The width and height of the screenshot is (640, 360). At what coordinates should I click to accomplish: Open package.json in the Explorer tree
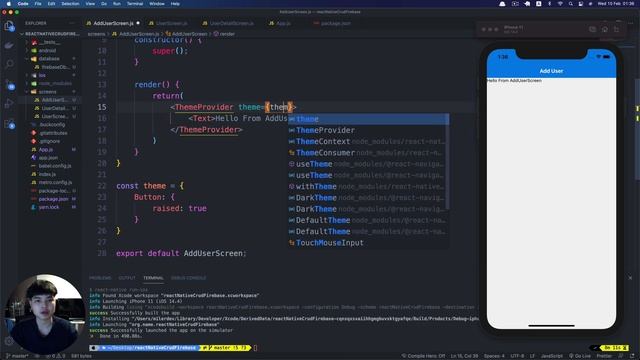[50, 199]
